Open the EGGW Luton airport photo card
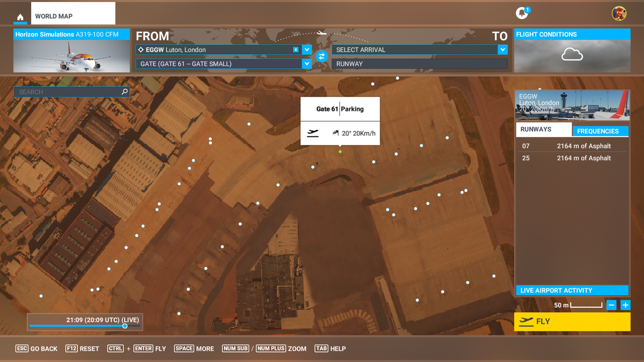644x362 pixels. point(572,105)
